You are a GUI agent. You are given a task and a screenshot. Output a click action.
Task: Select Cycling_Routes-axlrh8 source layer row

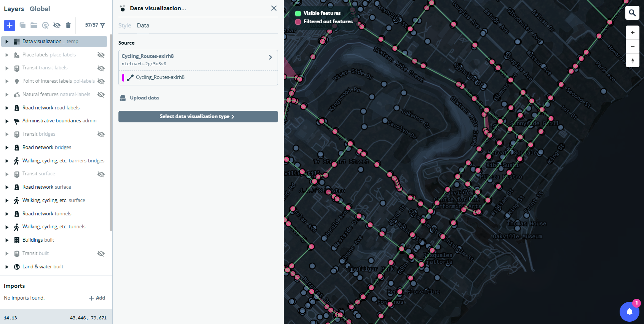[198, 77]
